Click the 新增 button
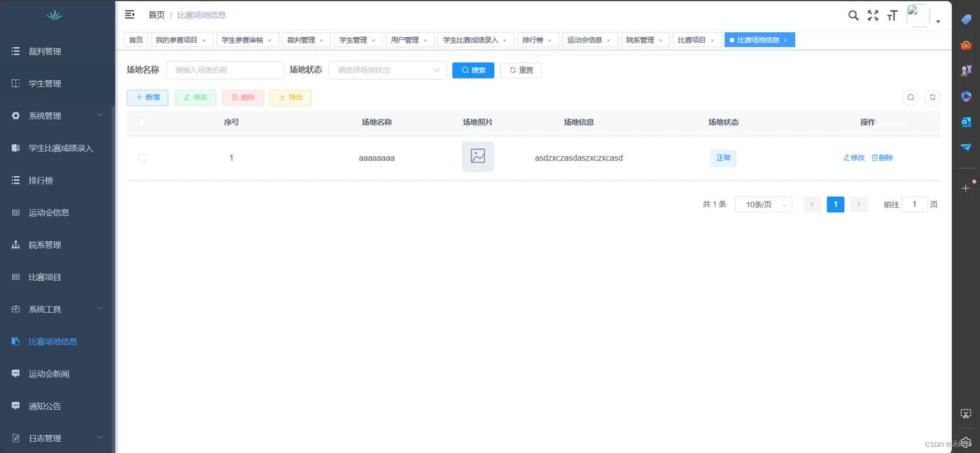The image size is (980, 453). pyautogui.click(x=148, y=97)
